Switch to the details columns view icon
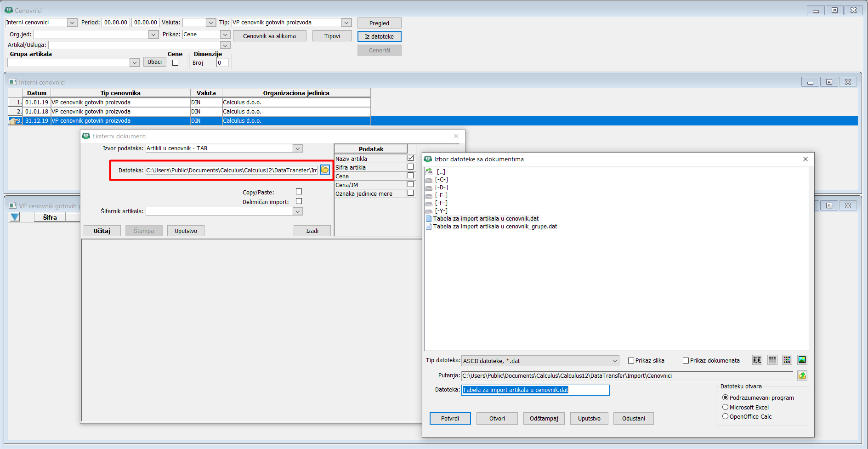This screenshot has height=449, width=868. pyautogui.click(x=772, y=360)
